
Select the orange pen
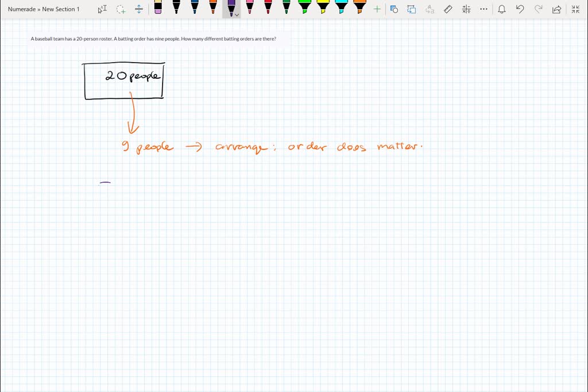coord(213,8)
